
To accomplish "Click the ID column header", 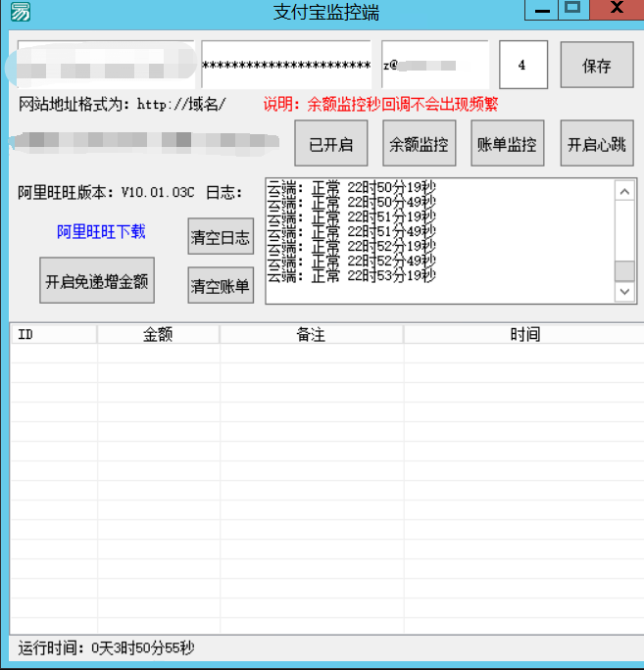I will (x=54, y=335).
